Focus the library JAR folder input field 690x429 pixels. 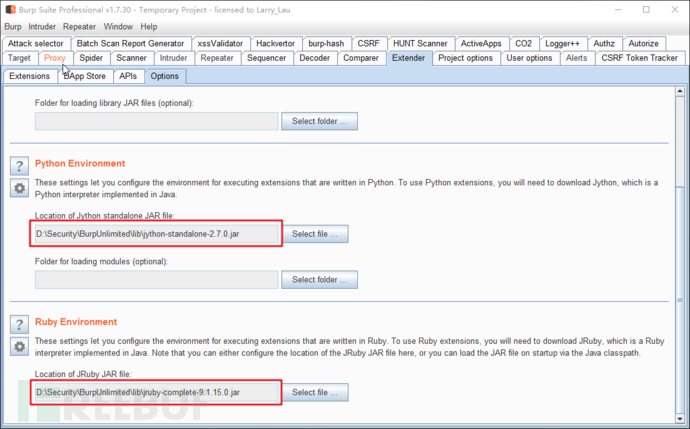coord(157,121)
